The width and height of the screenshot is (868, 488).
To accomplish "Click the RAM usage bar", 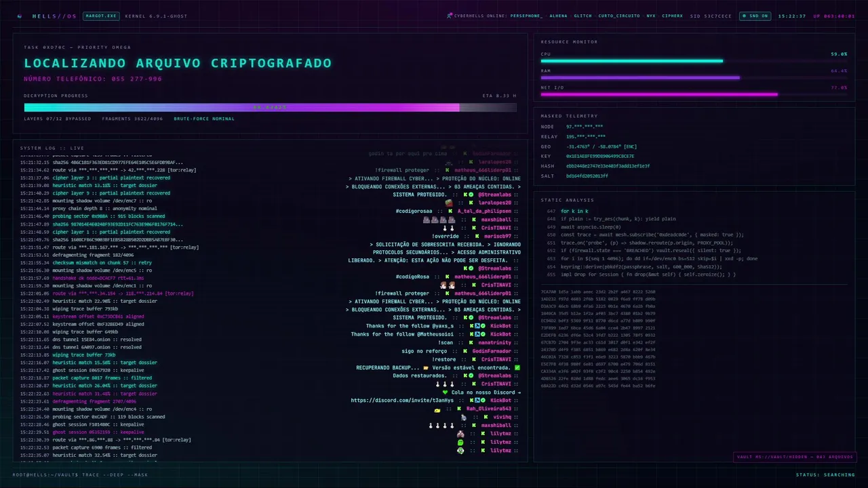I will 694,77.
